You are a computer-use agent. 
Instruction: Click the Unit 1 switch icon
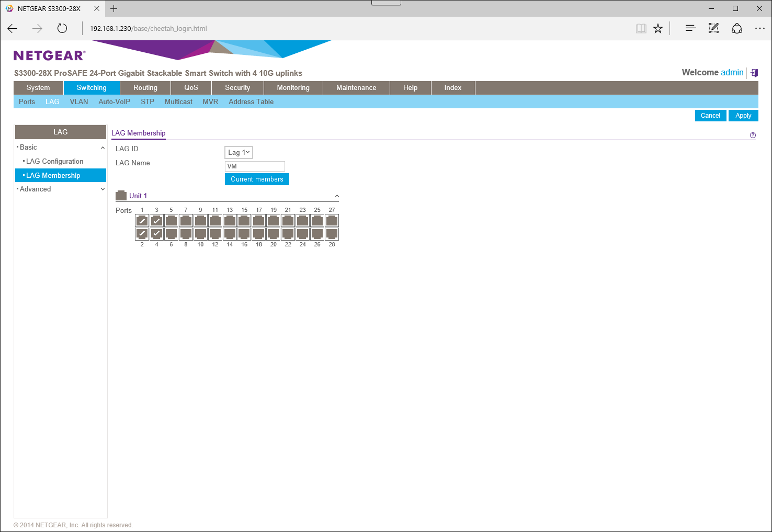121,195
